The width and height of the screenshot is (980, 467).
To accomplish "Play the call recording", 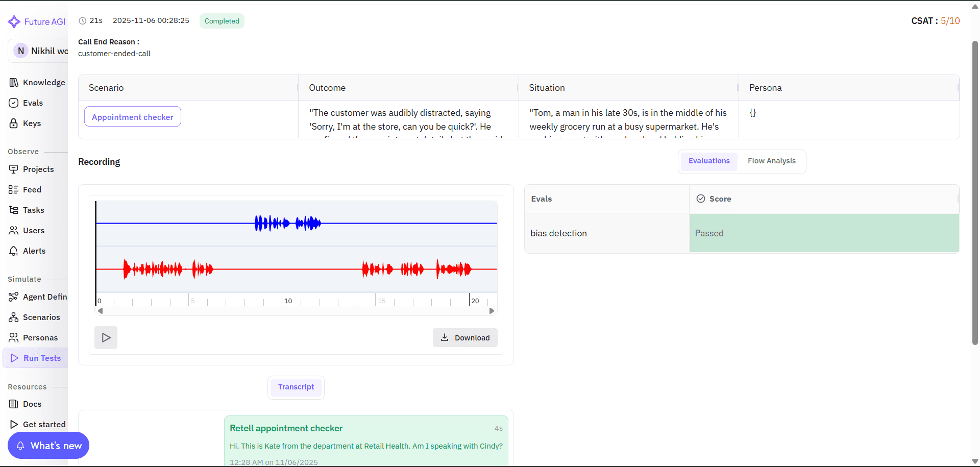I will [x=106, y=337].
